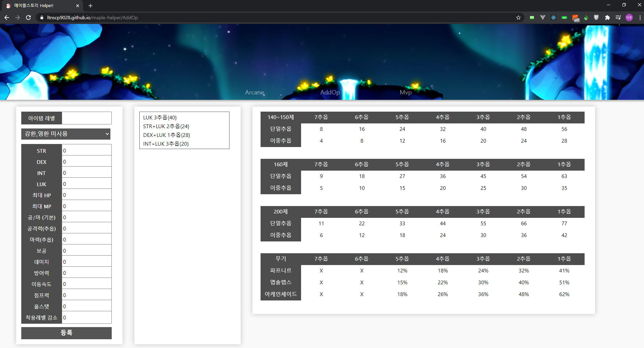Reload the current page
644x348 pixels.
28,18
